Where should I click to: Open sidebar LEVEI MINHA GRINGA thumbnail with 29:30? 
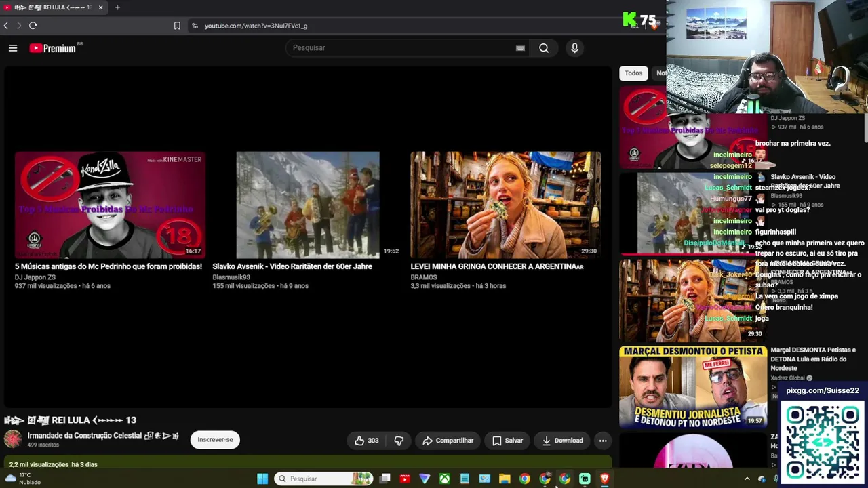pos(693,300)
